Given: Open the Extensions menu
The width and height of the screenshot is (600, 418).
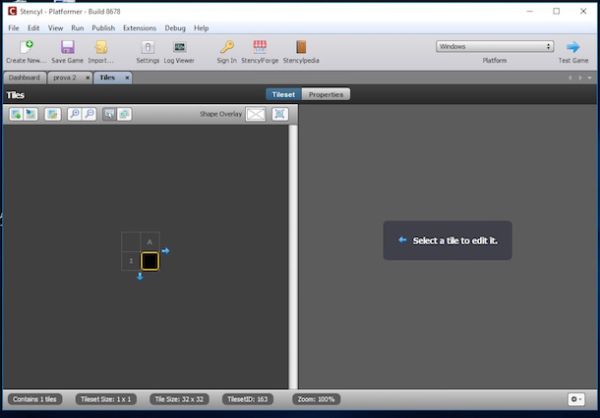Looking at the screenshot, I should pyautogui.click(x=139, y=28).
